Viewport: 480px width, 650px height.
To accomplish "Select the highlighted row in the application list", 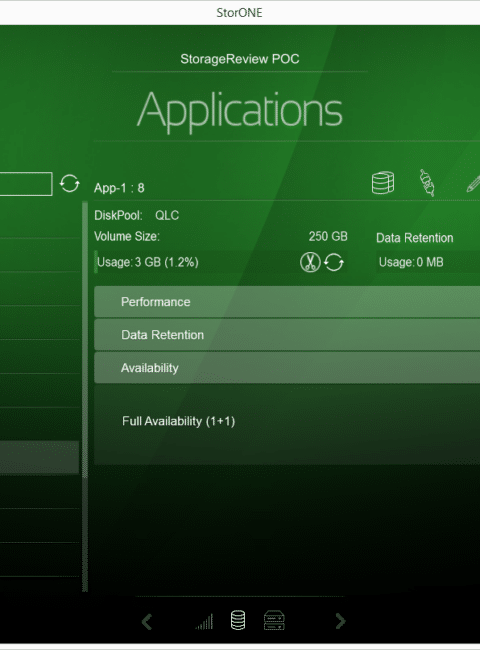I will pos(39,457).
